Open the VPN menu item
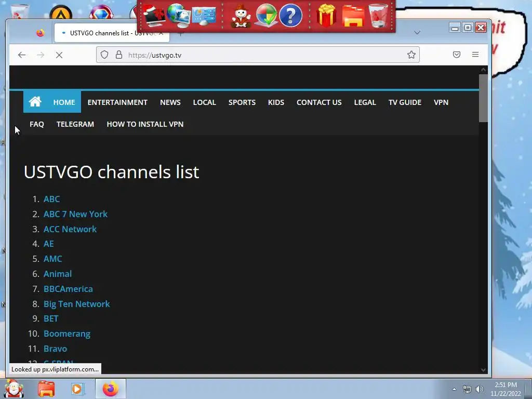The height and width of the screenshot is (399, 532). [441, 102]
